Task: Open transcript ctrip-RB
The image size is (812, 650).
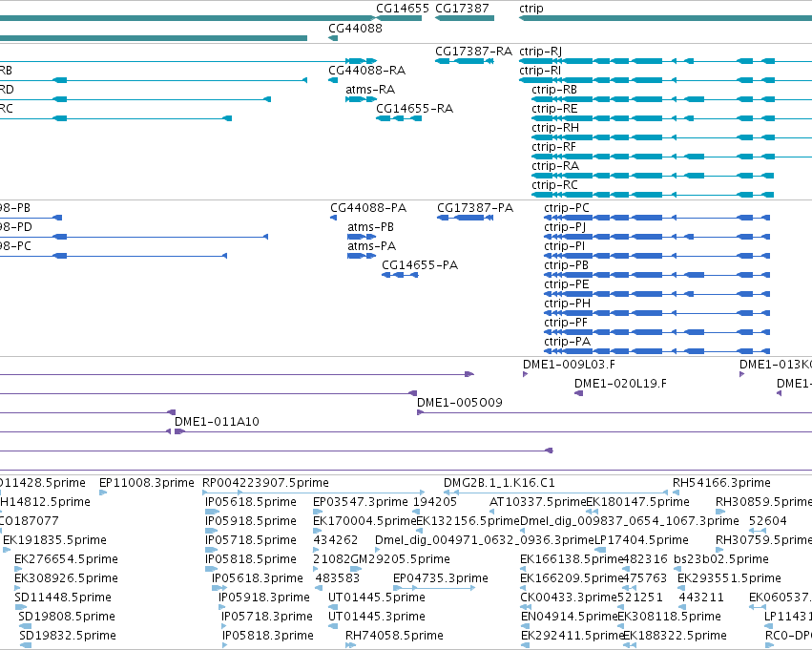Action: tap(554, 90)
